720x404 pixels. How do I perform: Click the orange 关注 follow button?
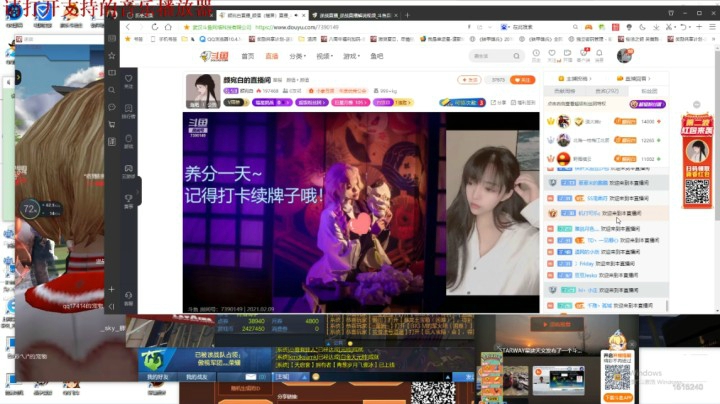(x=523, y=80)
